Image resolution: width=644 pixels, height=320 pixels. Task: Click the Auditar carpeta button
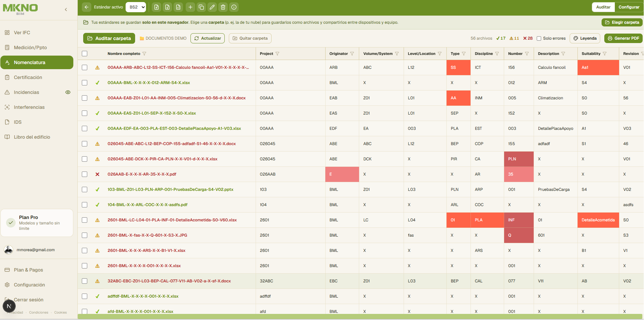[109, 38]
